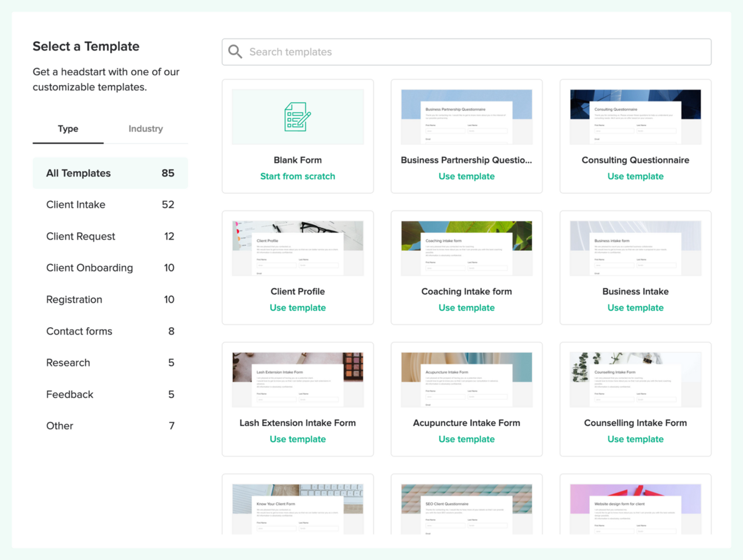Screen dimensions: 743x560
Task: Select the Consulting Questionnaire preview image
Action: tap(635, 117)
